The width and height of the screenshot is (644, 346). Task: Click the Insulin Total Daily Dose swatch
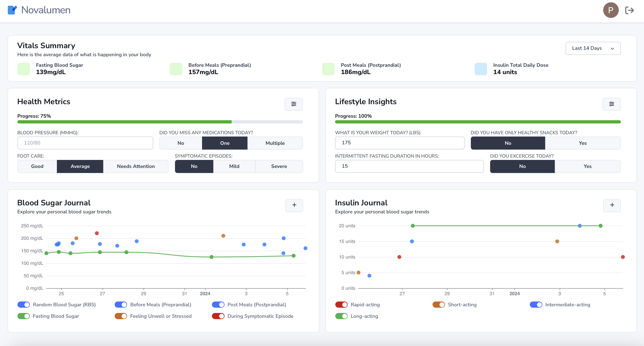(480, 69)
